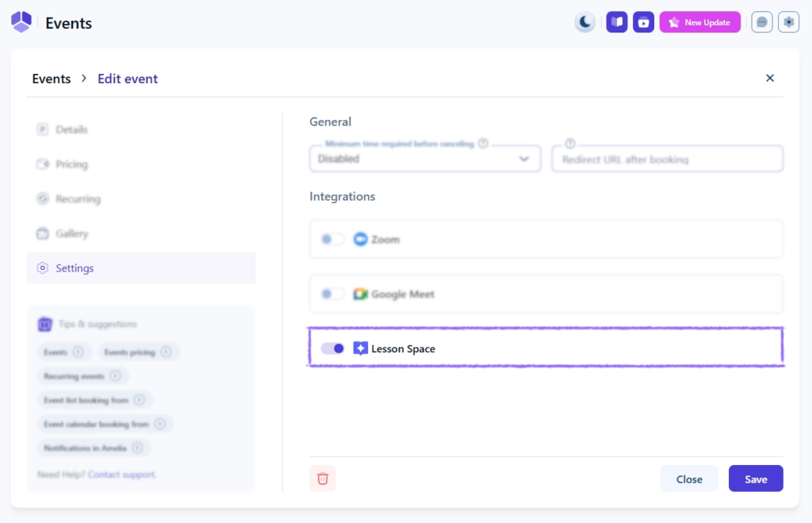Click the Redirect URL after booking field
The height and width of the screenshot is (523, 812).
tap(667, 160)
